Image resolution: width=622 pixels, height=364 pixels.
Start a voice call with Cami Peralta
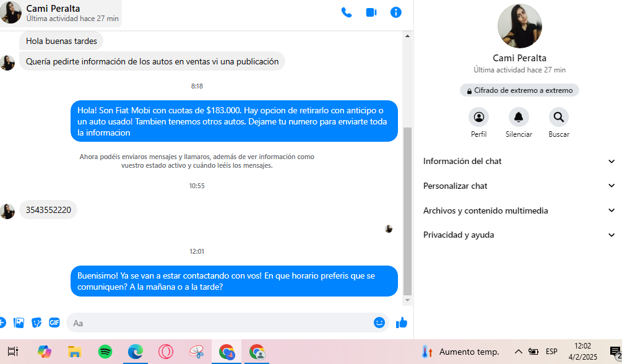click(x=347, y=13)
